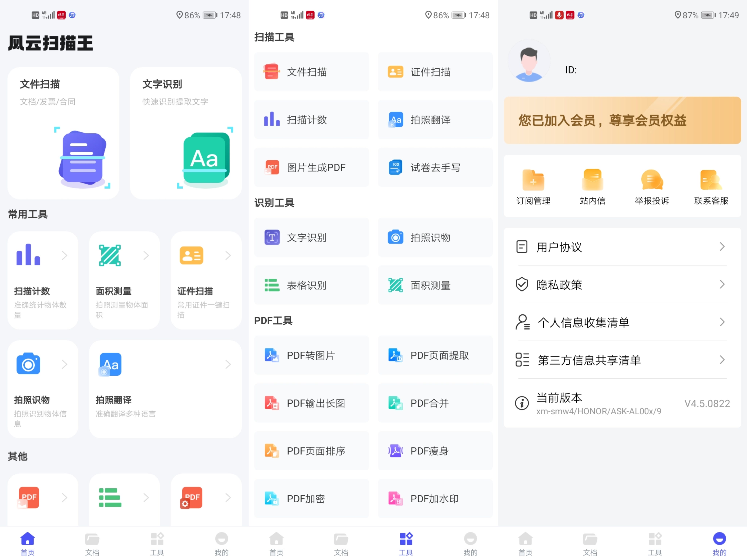Open the 文字识别 large card

click(186, 133)
